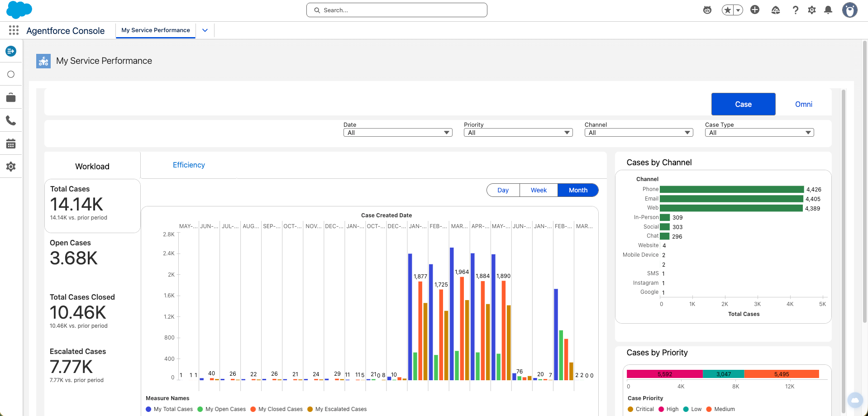Click the My Total Cases legend swatch
Image resolution: width=868 pixels, height=416 pixels.
pos(148,409)
